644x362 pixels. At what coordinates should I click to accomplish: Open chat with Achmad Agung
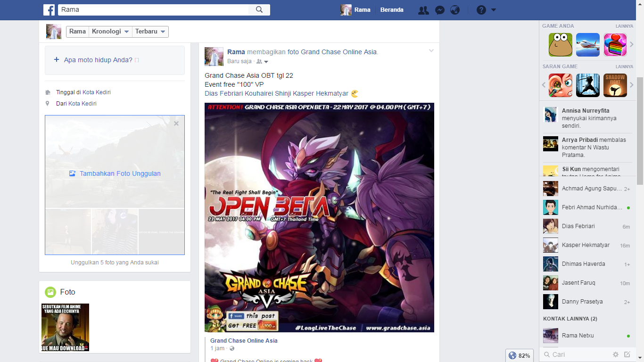586,189
